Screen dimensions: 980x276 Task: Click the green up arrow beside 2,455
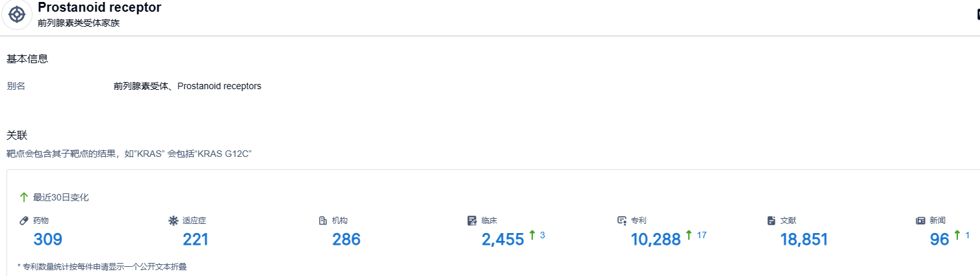532,236
